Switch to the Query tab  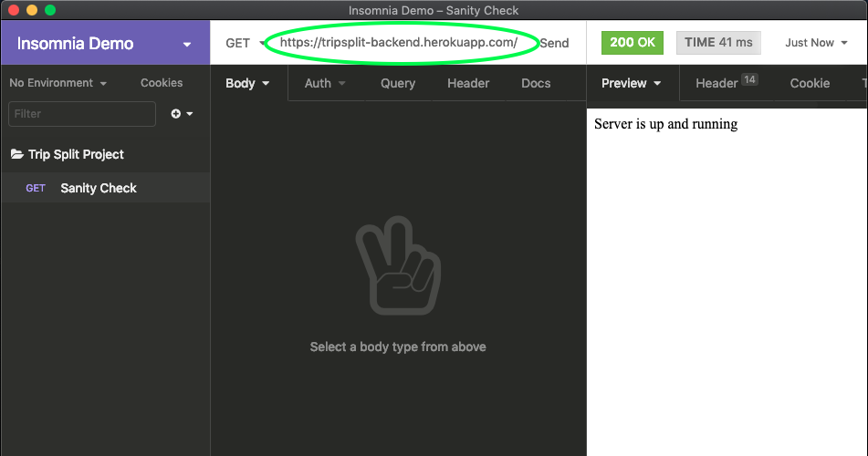point(398,83)
